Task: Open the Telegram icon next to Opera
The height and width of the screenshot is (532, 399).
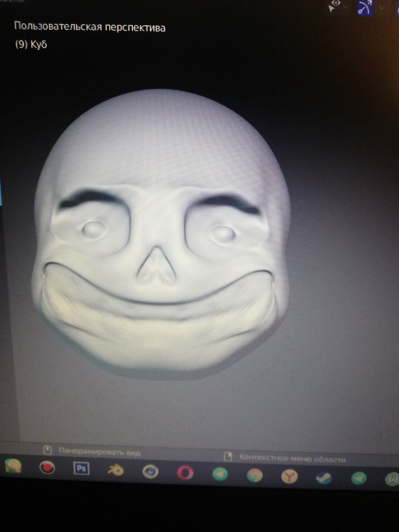Action: click(x=220, y=474)
